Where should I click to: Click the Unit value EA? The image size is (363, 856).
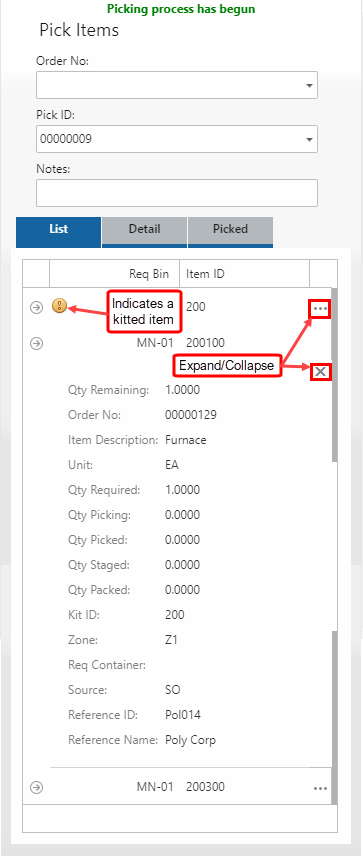tap(172, 465)
